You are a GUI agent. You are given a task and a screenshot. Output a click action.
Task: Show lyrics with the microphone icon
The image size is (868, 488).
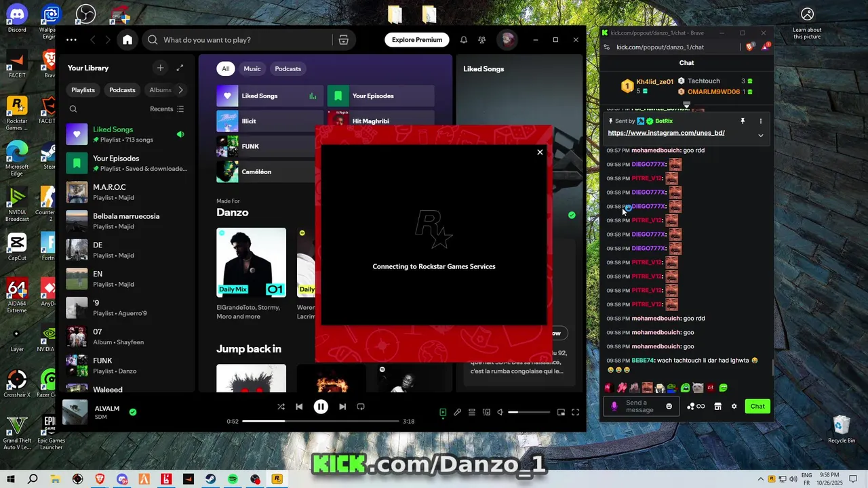coord(458,412)
